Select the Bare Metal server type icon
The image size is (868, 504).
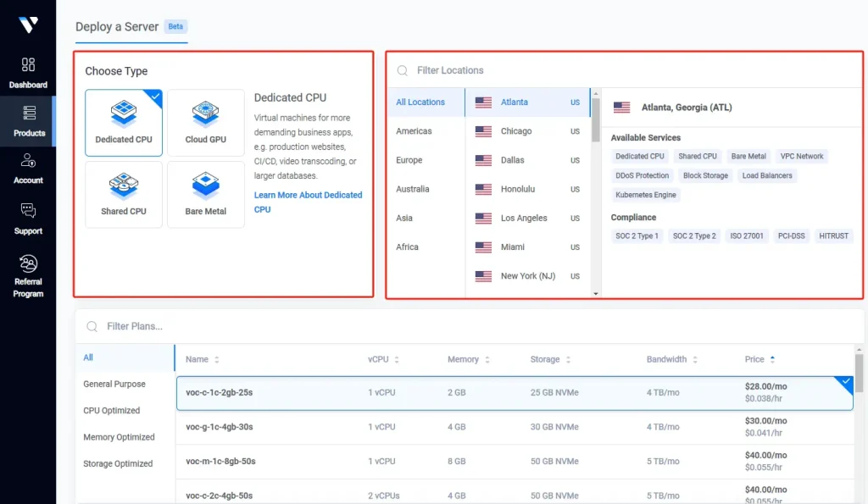coord(205,186)
